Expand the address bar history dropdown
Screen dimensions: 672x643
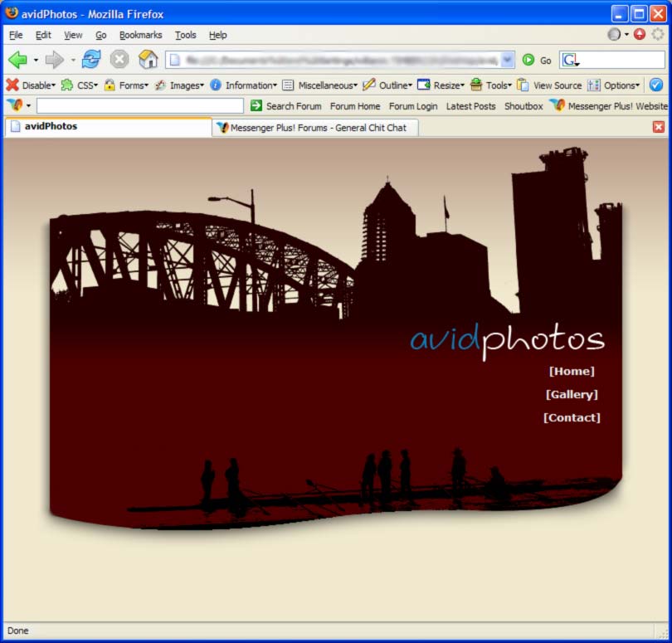pos(508,61)
